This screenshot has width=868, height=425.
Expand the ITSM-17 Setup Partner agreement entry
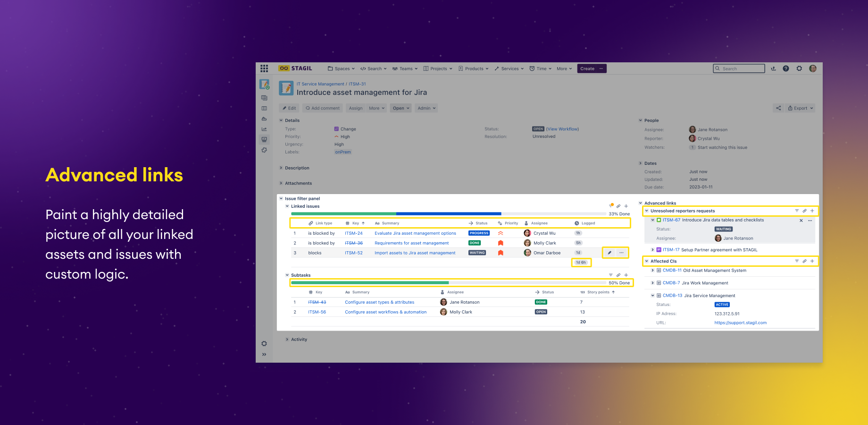pyautogui.click(x=652, y=250)
